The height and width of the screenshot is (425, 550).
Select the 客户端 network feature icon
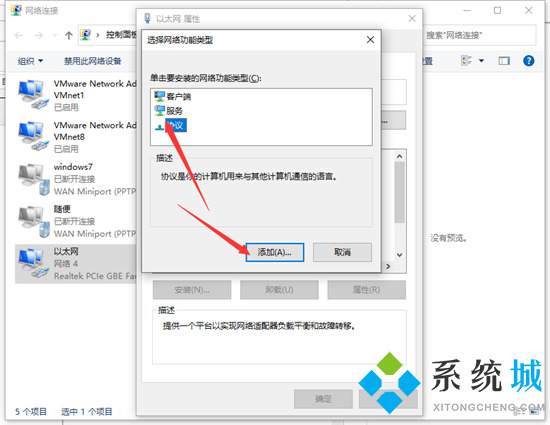click(x=160, y=96)
